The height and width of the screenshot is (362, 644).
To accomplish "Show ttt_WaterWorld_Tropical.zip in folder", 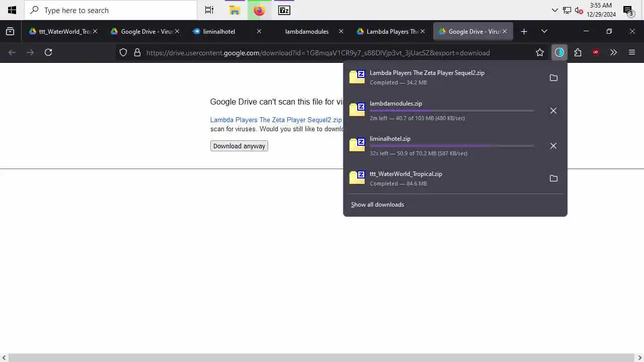I will [x=553, y=178].
